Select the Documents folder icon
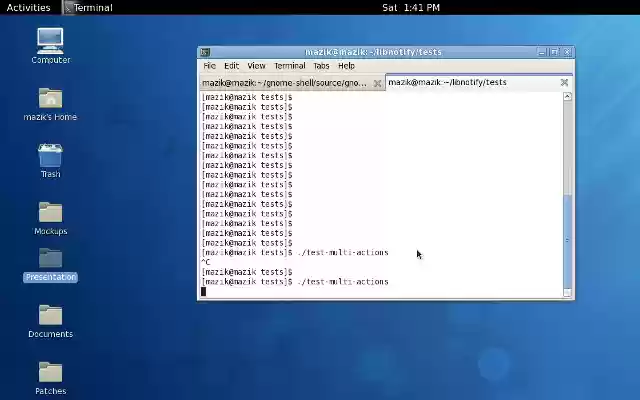The height and width of the screenshot is (400, 640). pos(50,321)
